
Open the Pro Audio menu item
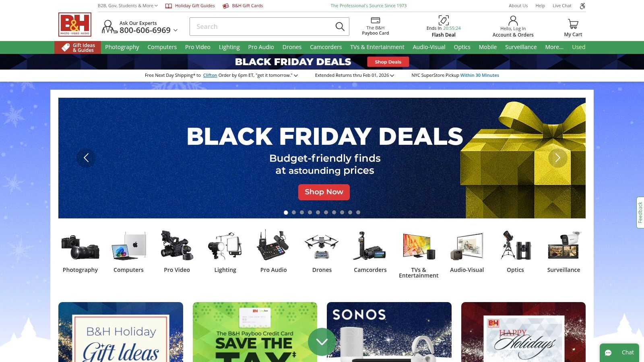point(261,47)
